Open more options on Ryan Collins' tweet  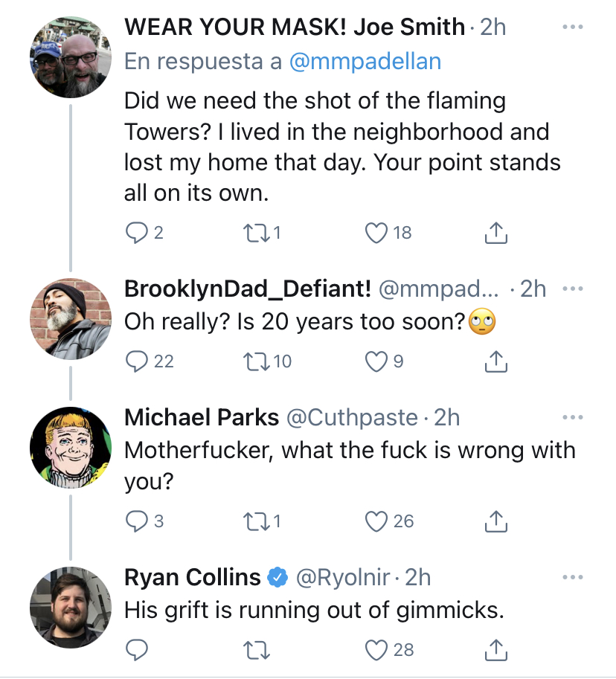[572, 577]
